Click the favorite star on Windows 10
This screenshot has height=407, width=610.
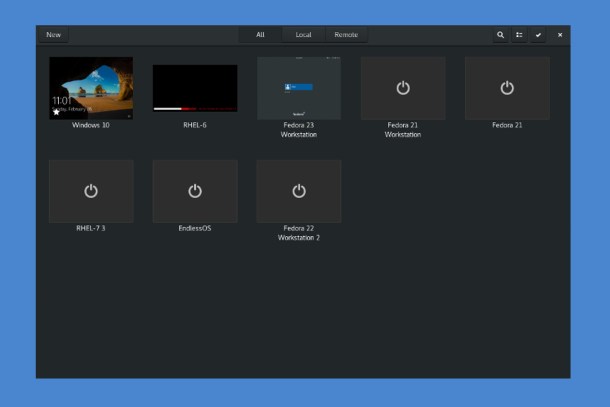56,112
